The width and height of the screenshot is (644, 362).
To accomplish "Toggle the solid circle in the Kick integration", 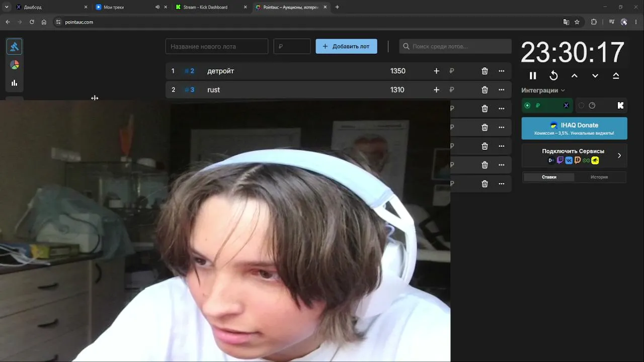I will [x=592, y=106].
